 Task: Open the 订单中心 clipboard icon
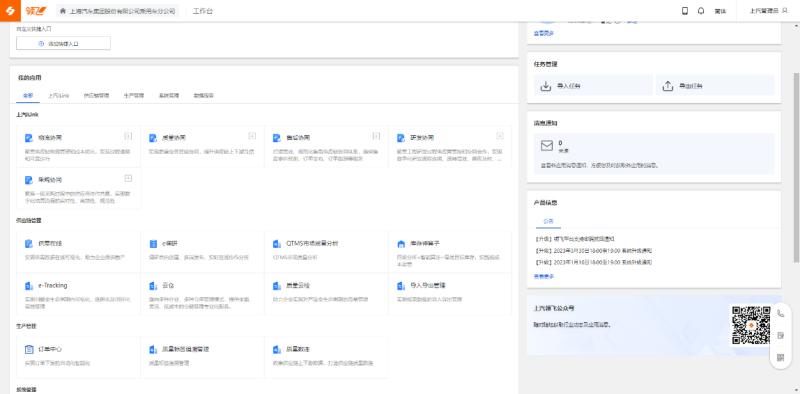point(29,350)
